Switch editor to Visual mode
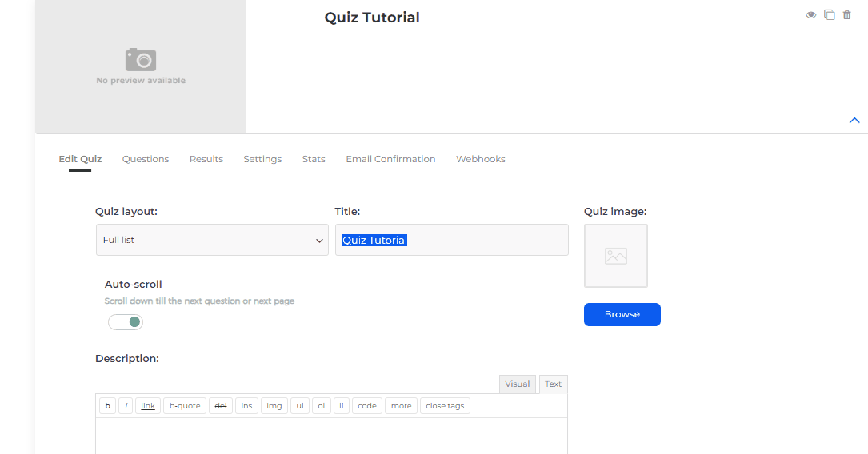 517,384
